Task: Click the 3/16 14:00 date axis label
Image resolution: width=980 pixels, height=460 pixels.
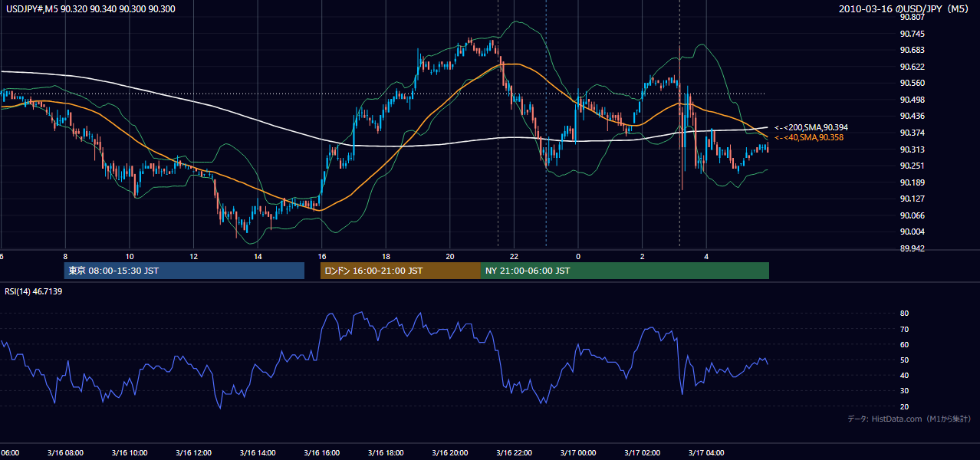Action: point(257,453)
